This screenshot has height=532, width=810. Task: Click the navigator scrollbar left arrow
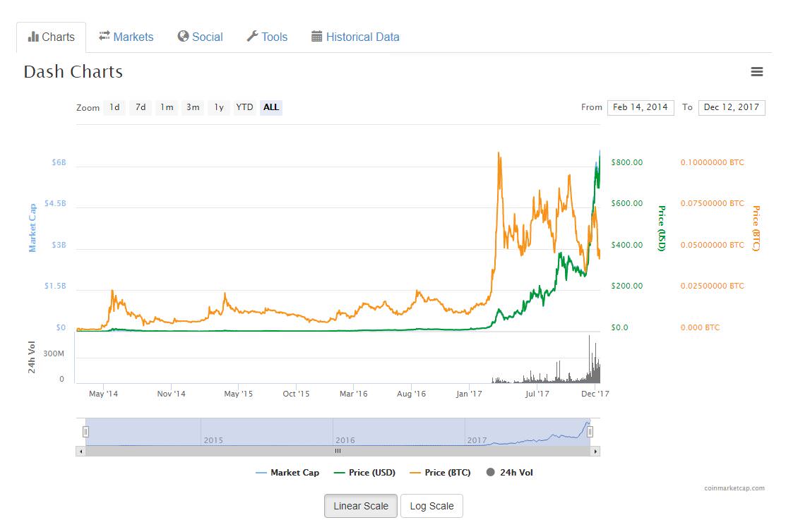click(x=81, y=452)
